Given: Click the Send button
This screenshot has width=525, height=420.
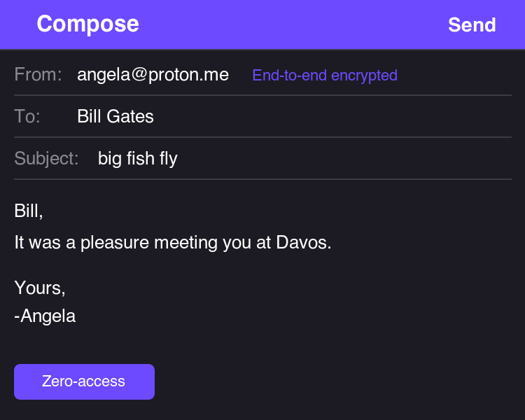Looking at the screenshot, I should coord(472,25).
